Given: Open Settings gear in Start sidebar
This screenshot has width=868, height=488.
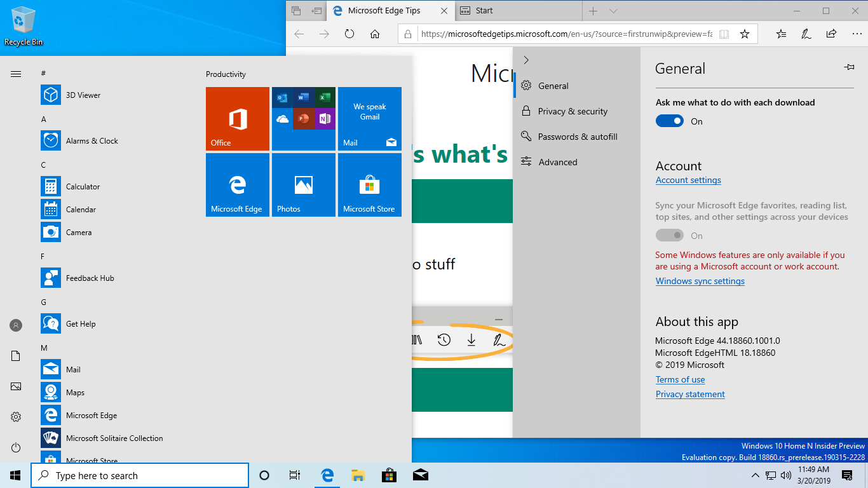Looking at the screenshot, I should click(x=16, y=417).
